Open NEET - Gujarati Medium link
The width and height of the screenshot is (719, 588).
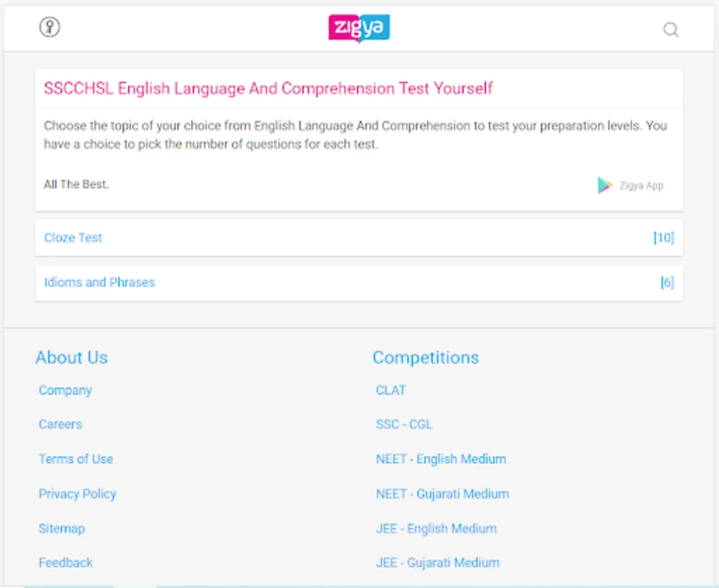[443, 494]
